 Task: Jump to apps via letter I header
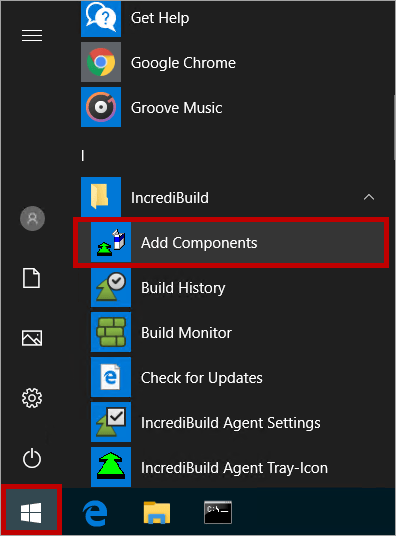coord(83,156)
